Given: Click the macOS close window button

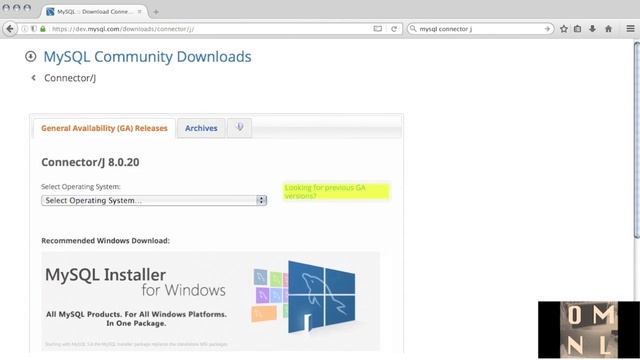Looking at the screenshot, I should pos(6,8).
